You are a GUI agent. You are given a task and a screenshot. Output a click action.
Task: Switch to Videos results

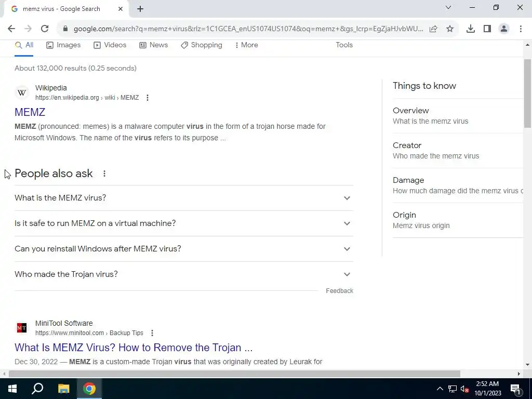(110, 45)
